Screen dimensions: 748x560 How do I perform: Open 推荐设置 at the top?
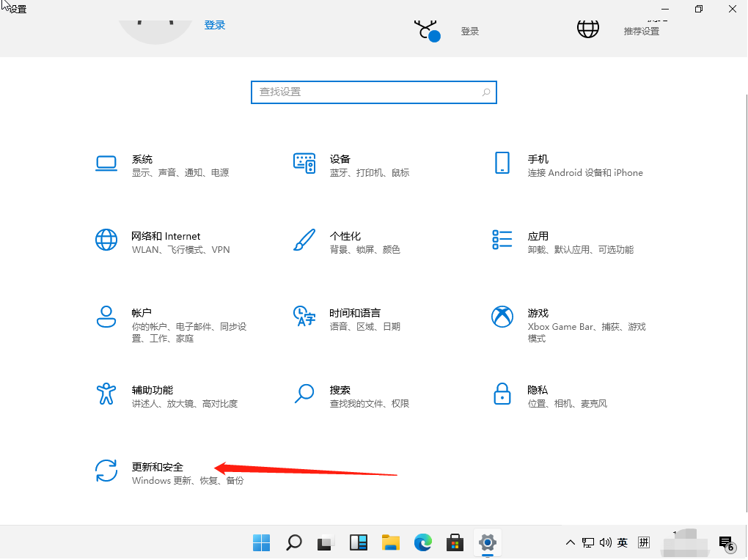(641, 32)
